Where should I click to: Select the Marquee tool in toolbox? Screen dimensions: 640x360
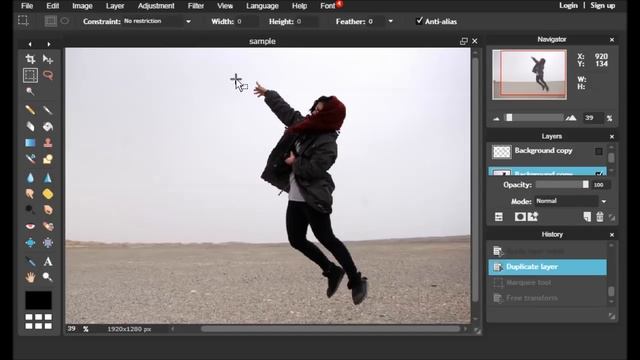click(30, 75)
